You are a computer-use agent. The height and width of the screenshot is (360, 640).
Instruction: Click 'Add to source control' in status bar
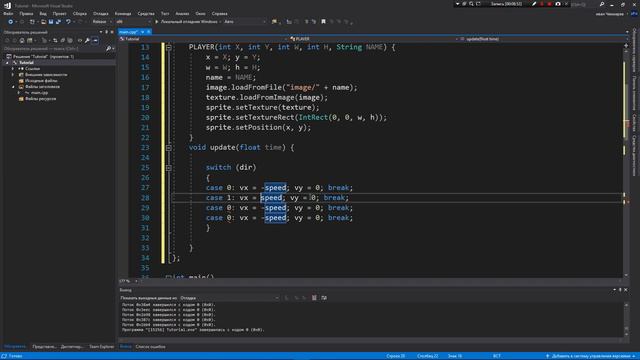pyautogui.click(x=590, y=356)
